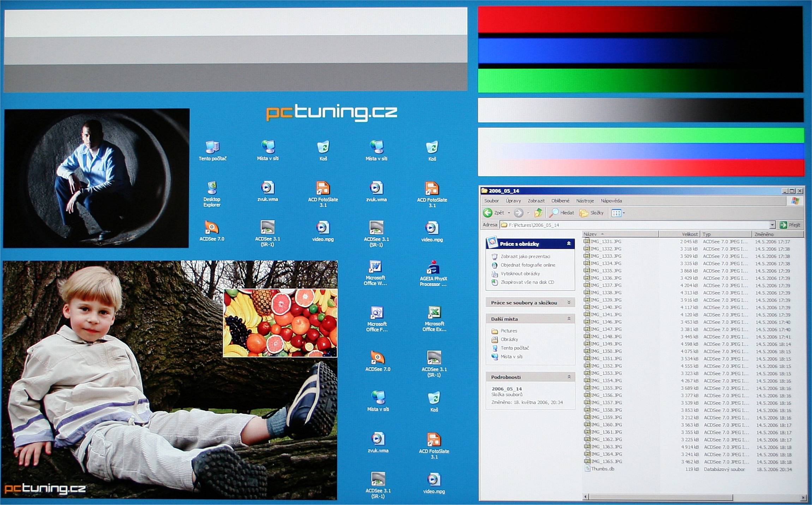
Task: Click Objednat fotografie online link
Action: click(528, 265)
